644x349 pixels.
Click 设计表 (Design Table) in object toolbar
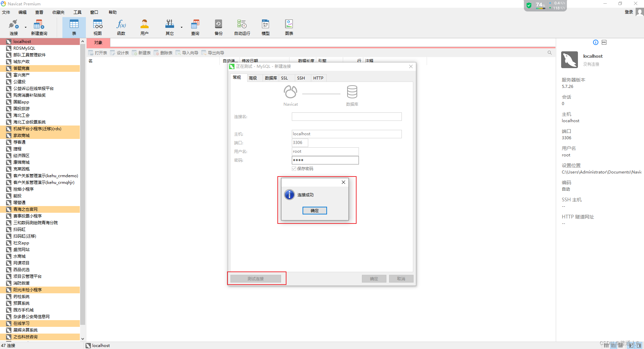tap(120, 53)
